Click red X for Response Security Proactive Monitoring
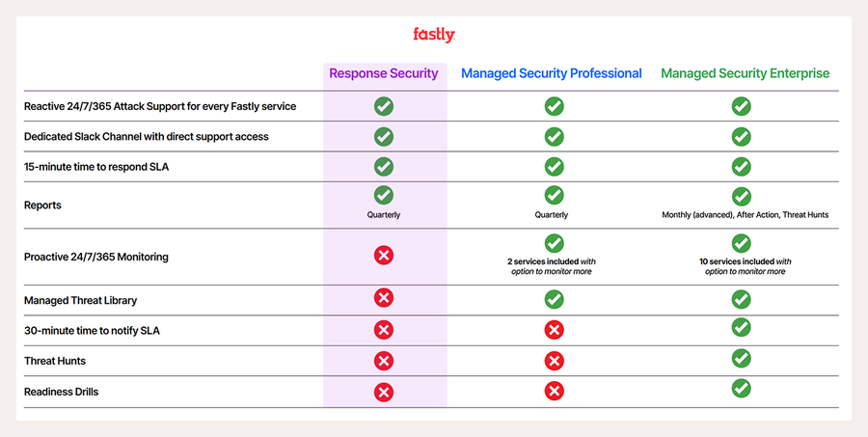The width and height of the screenshot is (868, 437). (x=384, y=256)
